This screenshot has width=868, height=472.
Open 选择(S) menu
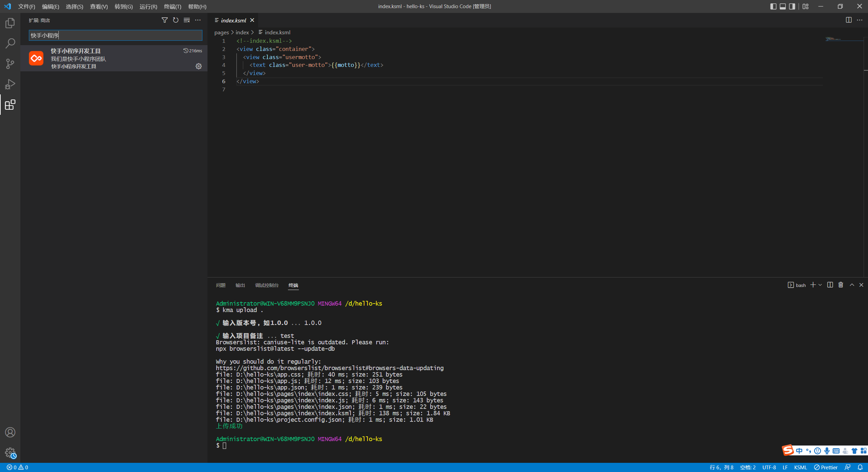(74, 6)
